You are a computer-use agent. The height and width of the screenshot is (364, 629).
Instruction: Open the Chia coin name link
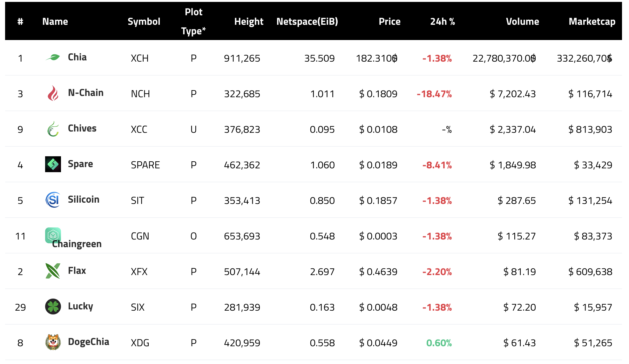point(77,57)
